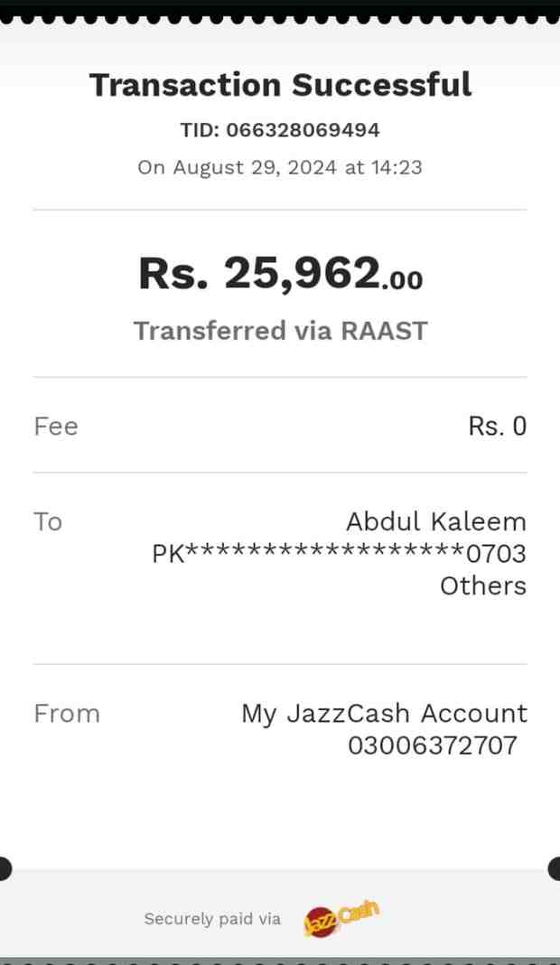The width and height of the screenshot is (560, 965).
Task: Click the JazzCash logo
Action: click(x=341, y=919)
